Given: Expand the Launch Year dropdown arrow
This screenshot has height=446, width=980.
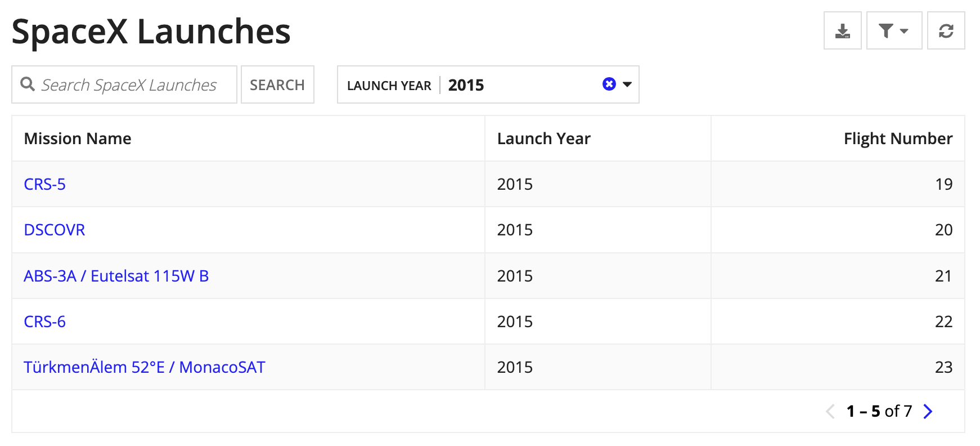Looking at the screenshot, I should pos(627,84).
